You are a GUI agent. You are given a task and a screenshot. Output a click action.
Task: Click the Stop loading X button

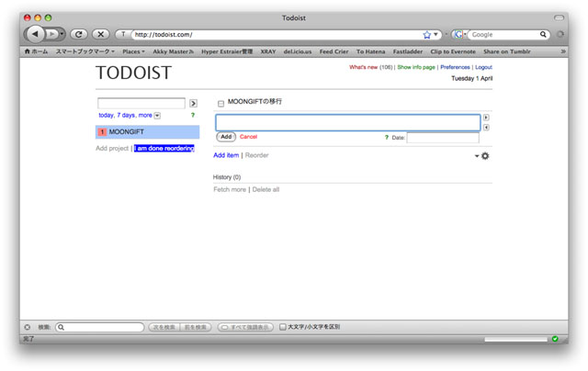click(x=100, y=34)
